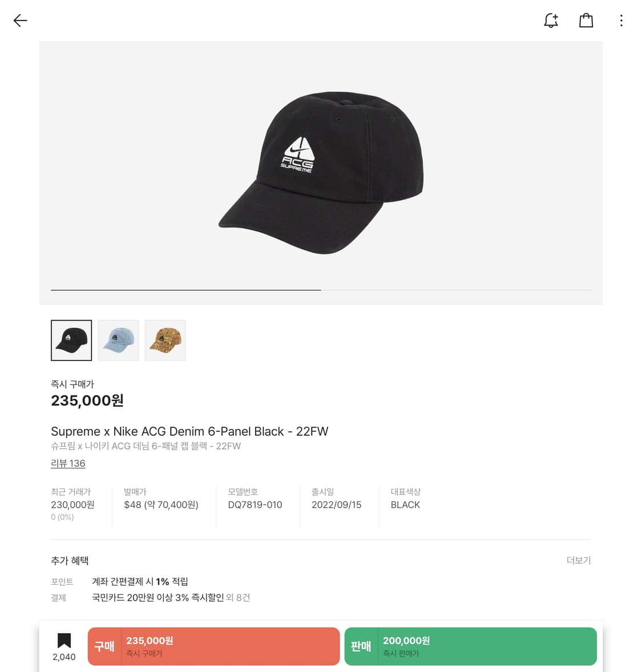Tap the 최근 거래가 230,000원 info
The height and width of the screenshot is (672, 642).
pos(72,505)
